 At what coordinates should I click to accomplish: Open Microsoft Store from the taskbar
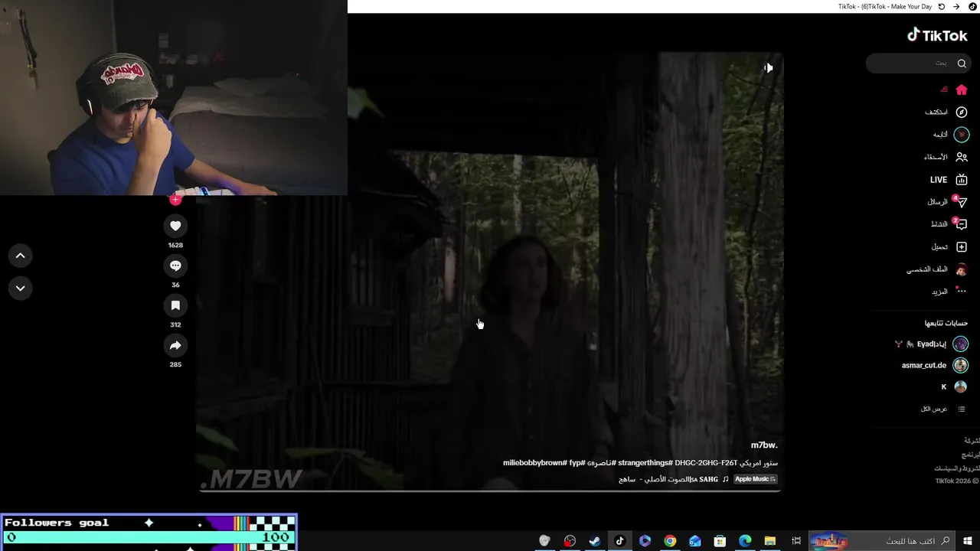pyautogui.click(x=720, y=541)
